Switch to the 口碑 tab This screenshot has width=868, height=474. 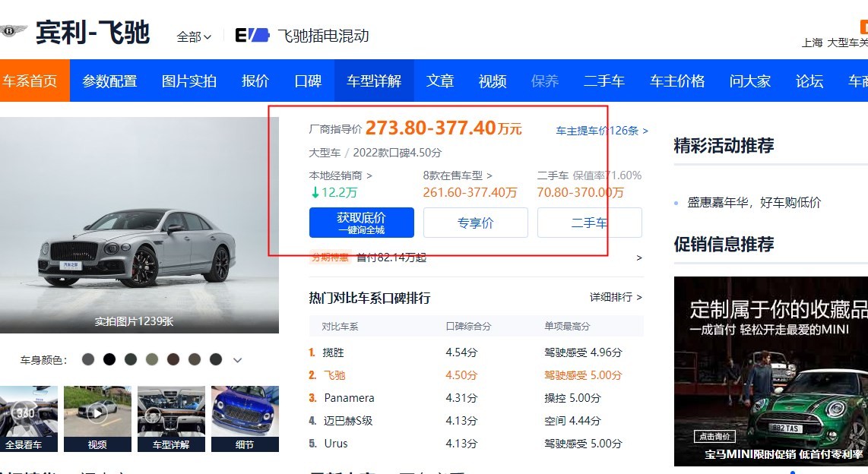click(x=308, y=81)
